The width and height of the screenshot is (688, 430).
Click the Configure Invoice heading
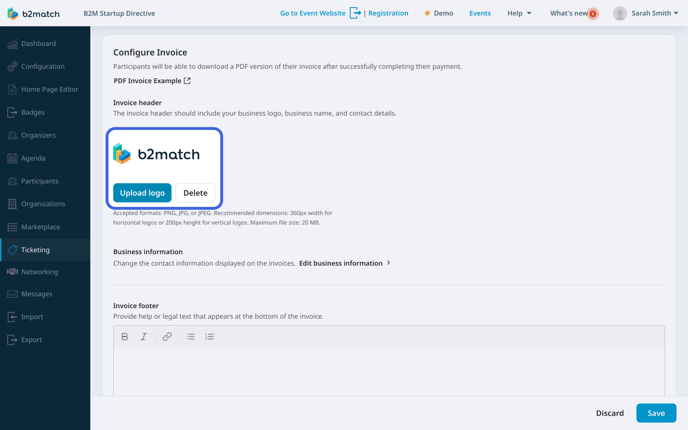pyautogui.click(x=150, y=52)
